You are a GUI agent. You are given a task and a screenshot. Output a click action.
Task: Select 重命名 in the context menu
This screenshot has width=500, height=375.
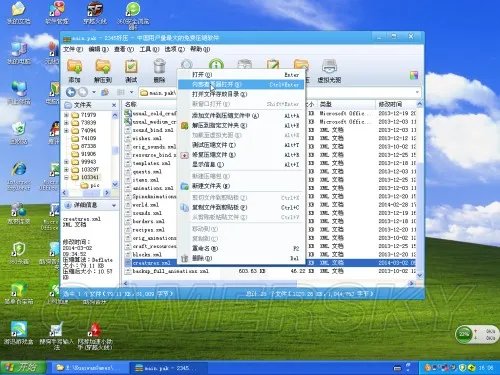[x=205, y=249]
